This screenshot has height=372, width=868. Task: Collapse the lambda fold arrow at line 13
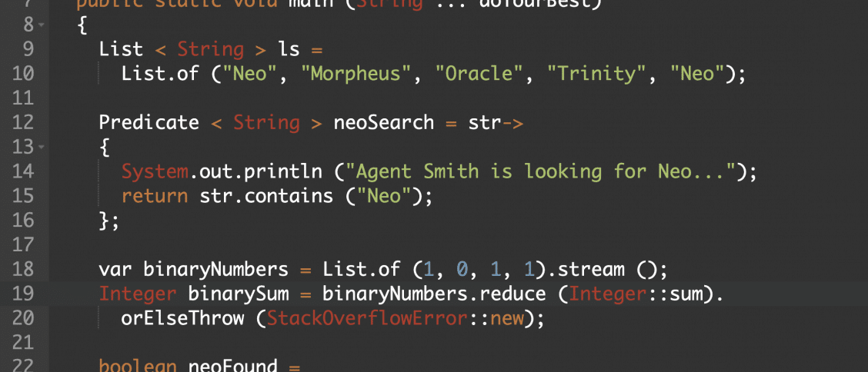coord(42,148)
